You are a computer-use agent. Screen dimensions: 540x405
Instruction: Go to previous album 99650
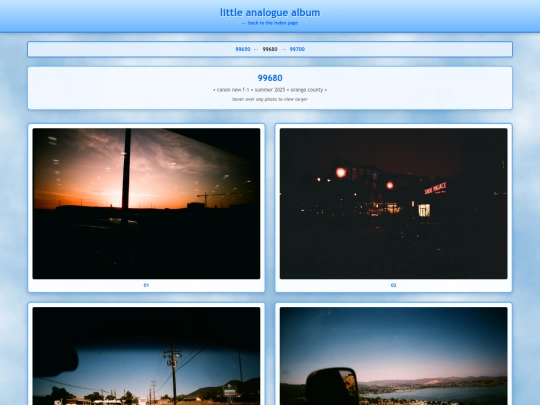click(x=243, y=49)
